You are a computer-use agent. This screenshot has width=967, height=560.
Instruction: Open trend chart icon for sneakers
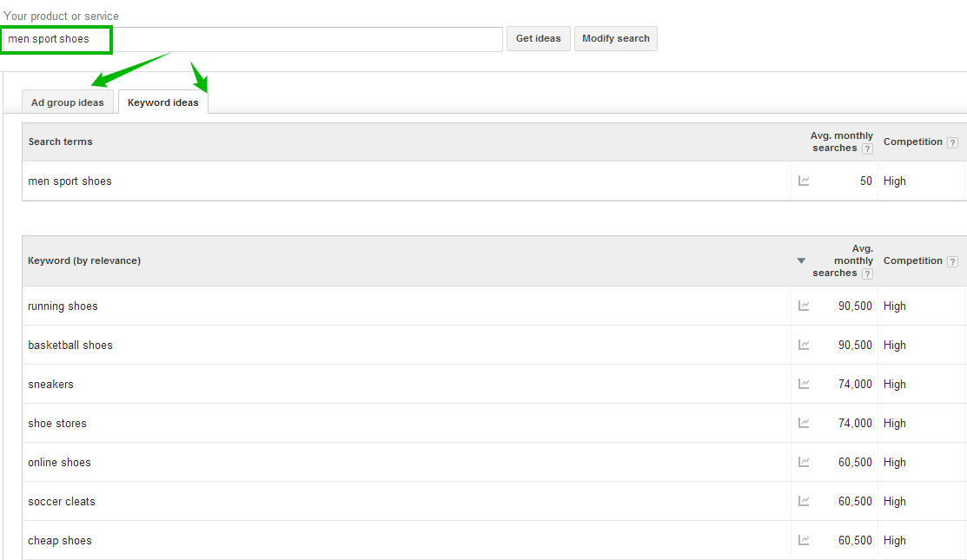click(x=804, y=385)
